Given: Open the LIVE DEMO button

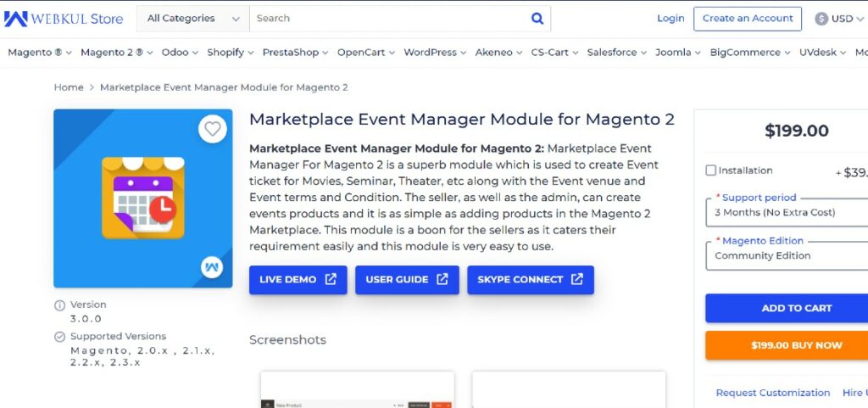Looking at the screenshot, I should (298, 280).
